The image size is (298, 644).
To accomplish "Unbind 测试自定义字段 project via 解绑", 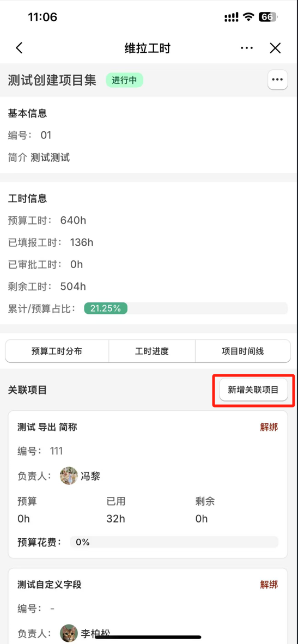I will pyautogui.click(x=269, y=585).
